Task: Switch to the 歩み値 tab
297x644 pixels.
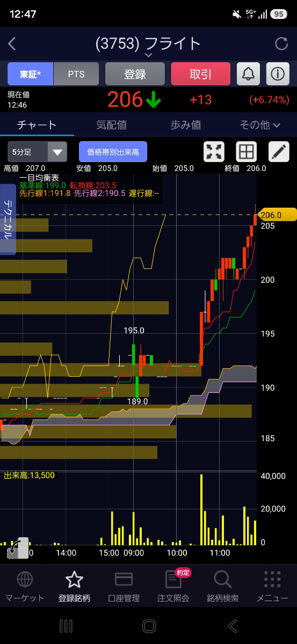Action: [x=186, y=125]
